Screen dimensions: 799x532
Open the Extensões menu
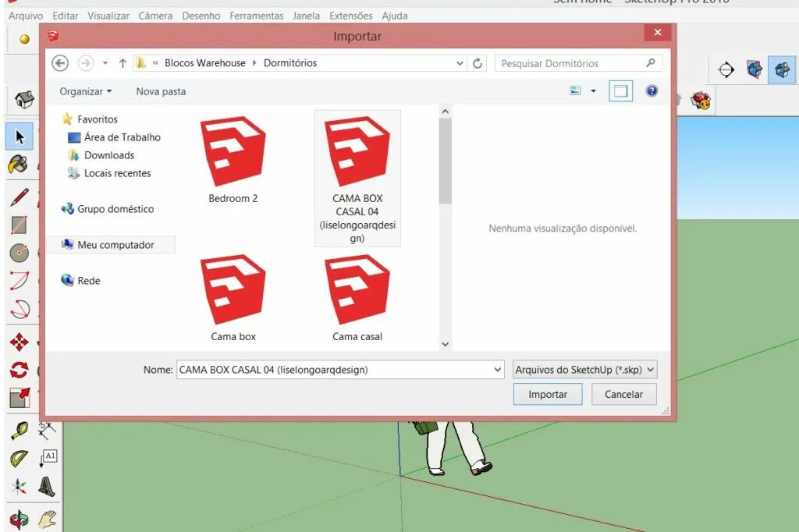pos(350,16)
